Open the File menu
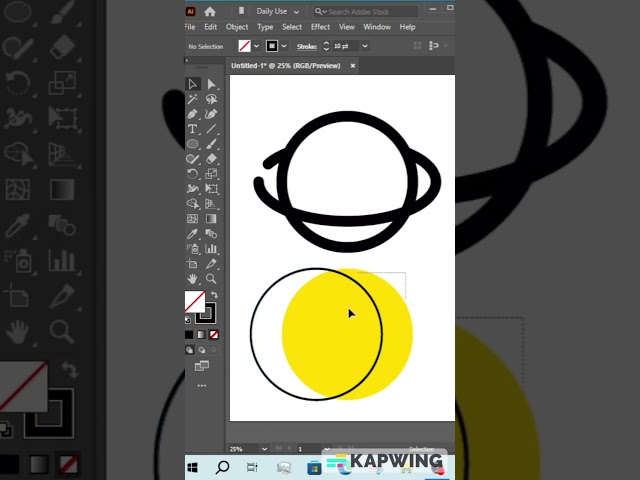Screen dimensions: 640x480 click(190, 27)
